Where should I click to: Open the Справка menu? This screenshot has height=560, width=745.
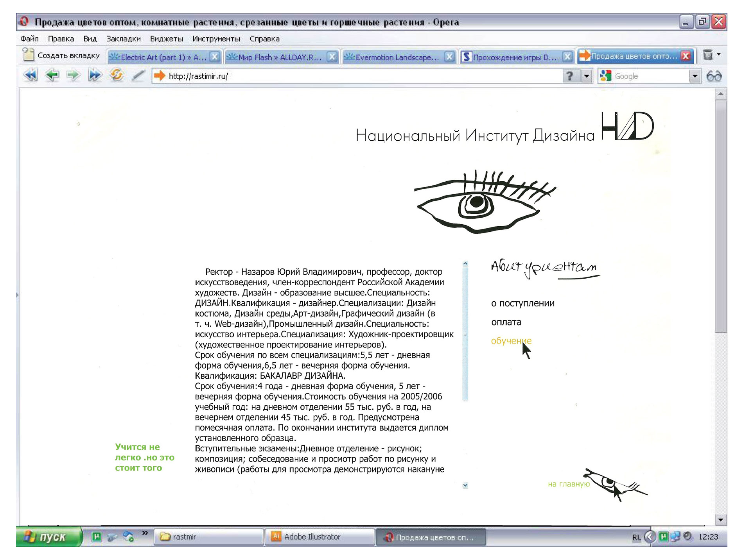coord(264,39)
